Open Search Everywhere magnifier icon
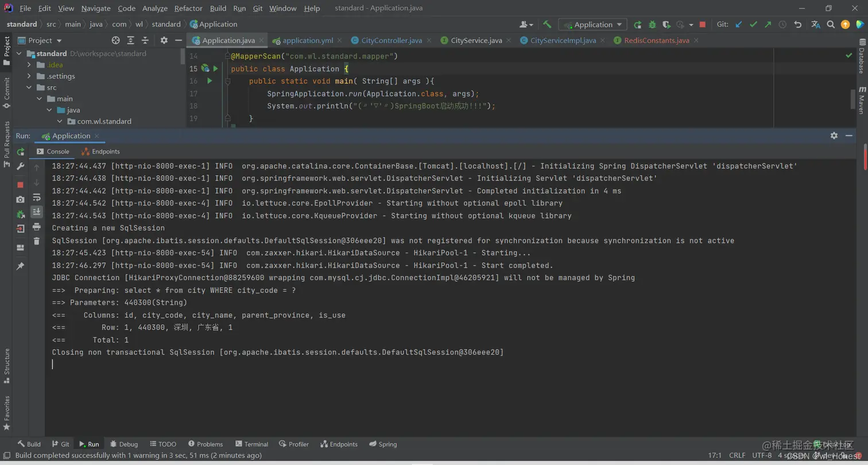Image resolution: width=868 pixels, height=465 pixels. [830, 25]
